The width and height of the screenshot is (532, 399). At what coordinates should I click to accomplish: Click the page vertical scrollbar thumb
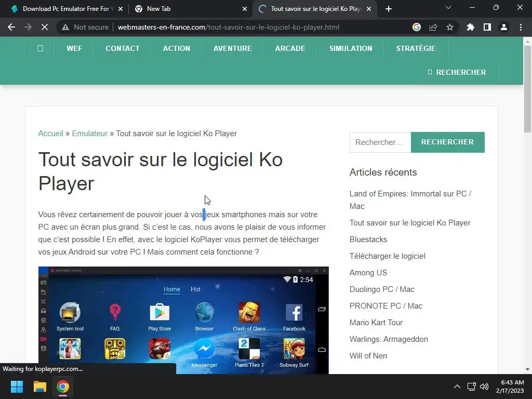coord(527,89)
